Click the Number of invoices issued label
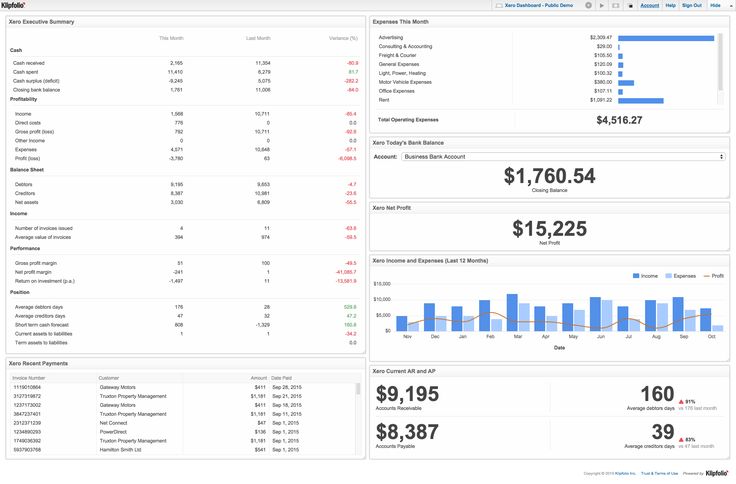 tap(44, 228)
